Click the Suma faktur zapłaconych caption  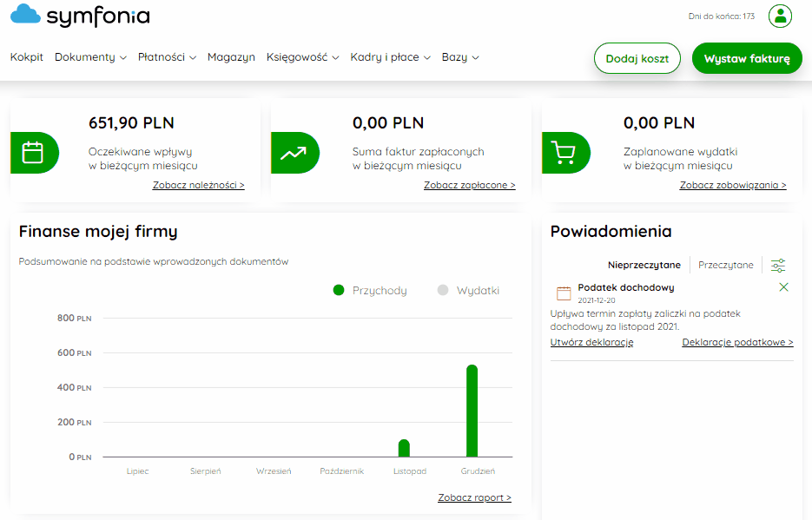[x=418, y=158]
